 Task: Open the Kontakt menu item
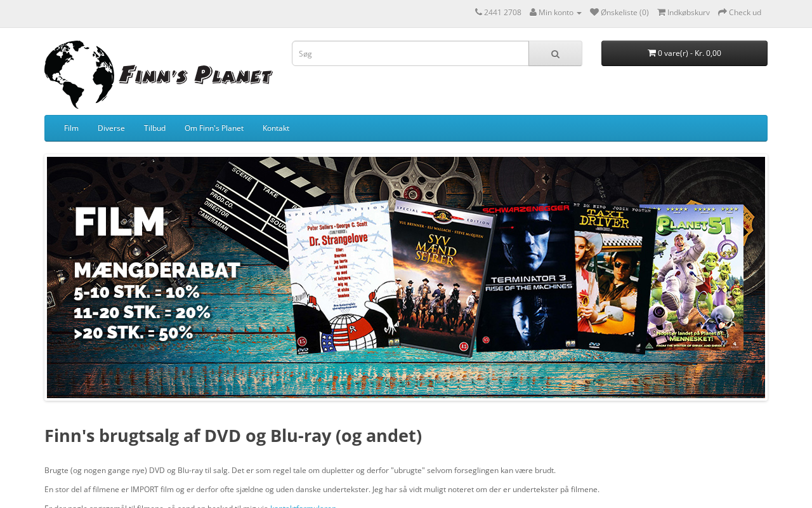pos(276,128)
